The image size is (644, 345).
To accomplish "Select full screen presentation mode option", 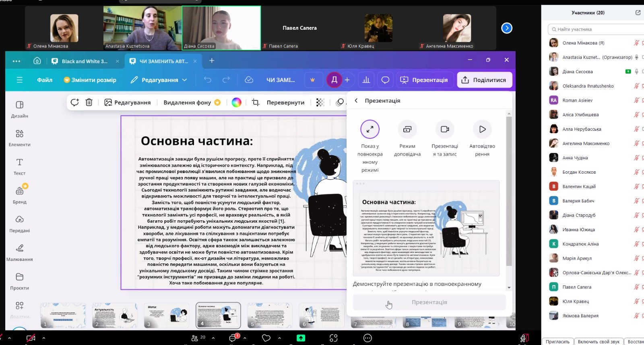I will point(370,129).
